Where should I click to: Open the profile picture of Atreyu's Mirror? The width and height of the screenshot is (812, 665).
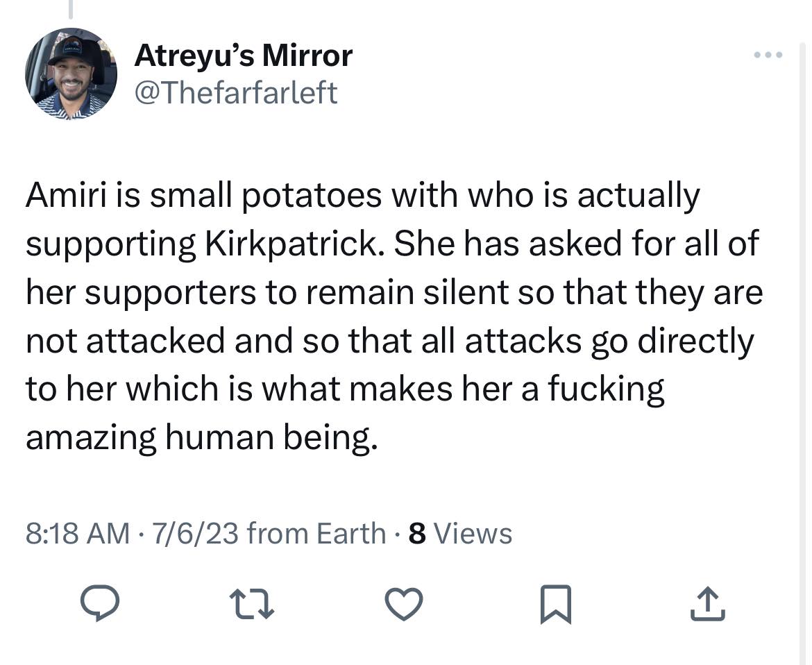71,74
